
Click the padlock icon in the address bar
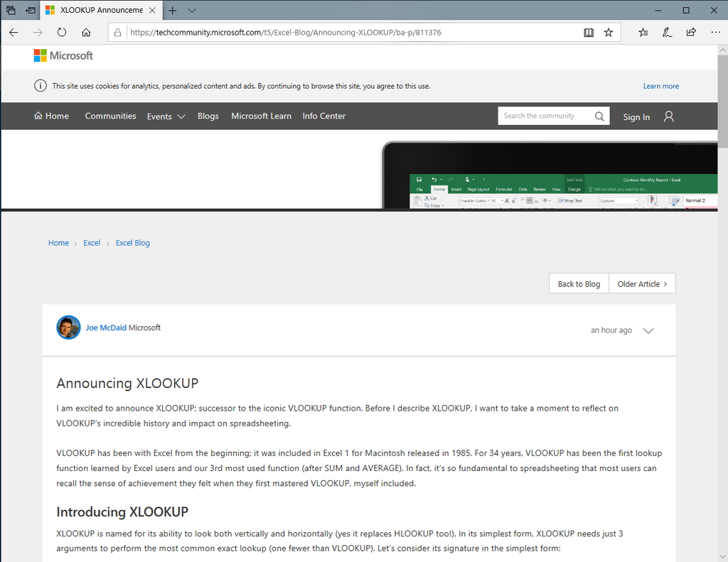pyautogui.click(x=116, y=32)
